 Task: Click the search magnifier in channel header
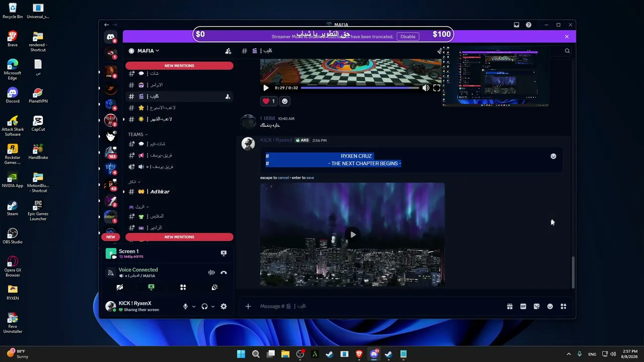[x=567, y=51]
